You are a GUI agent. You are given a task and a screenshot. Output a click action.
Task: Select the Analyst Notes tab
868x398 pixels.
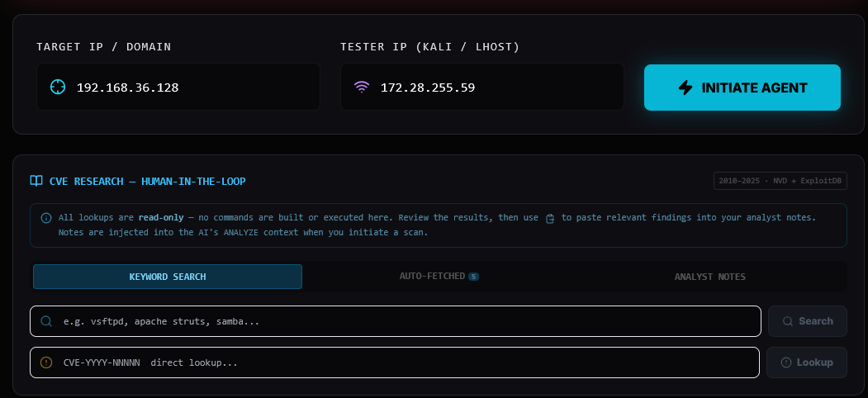coord(709,277)
